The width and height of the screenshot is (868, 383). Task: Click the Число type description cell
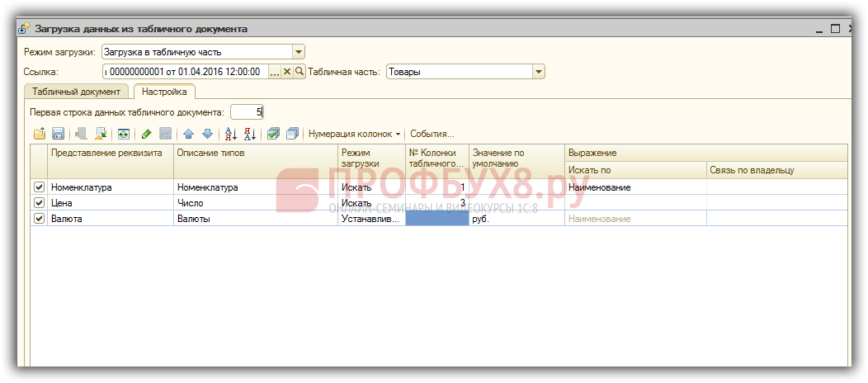point(256,202)
